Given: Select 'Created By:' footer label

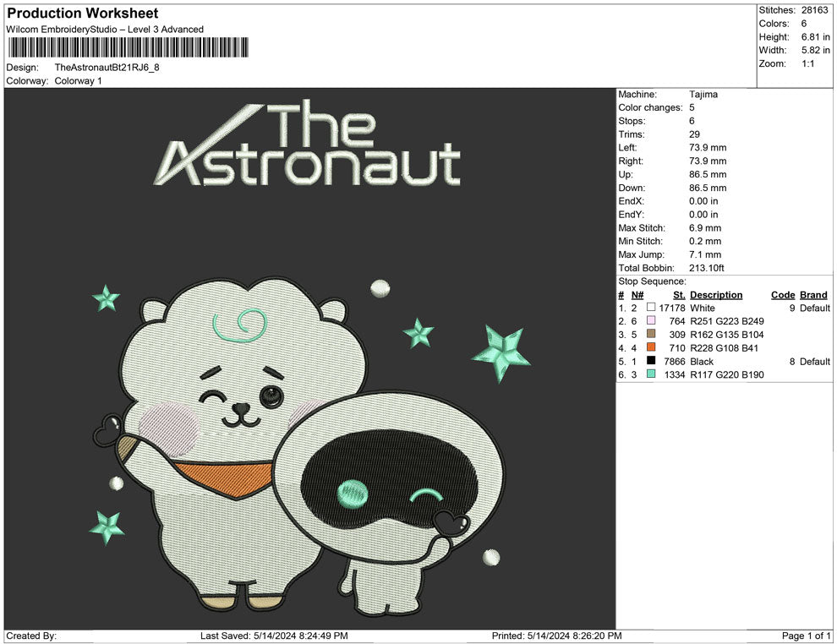Looking at the screenshot, I should click(31, 636).
